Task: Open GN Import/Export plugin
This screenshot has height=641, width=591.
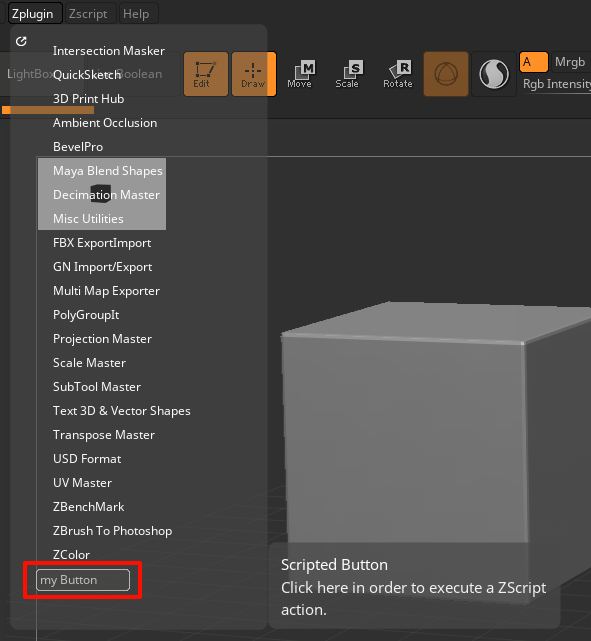Action: click(102, 267)
